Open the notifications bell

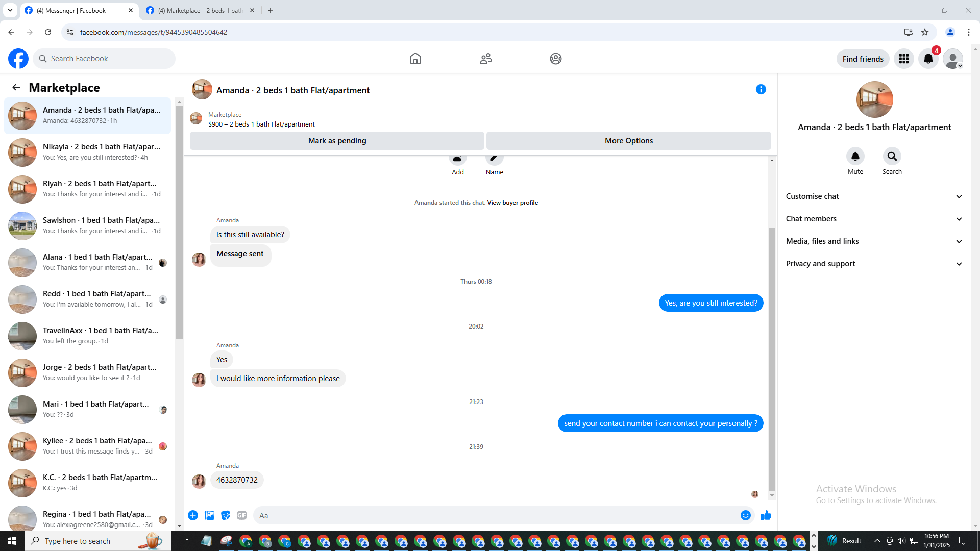click(x=928, y=59)
